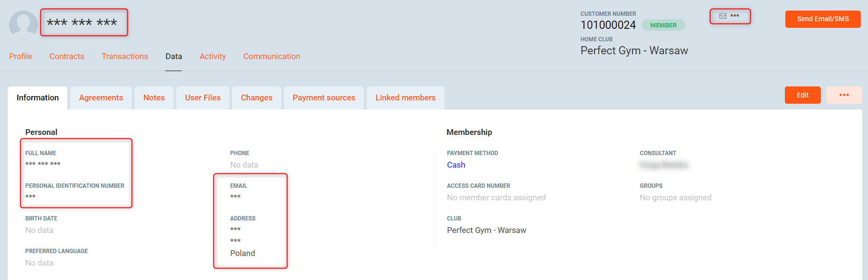Switch to the Communication tab

tap(272, 56)
